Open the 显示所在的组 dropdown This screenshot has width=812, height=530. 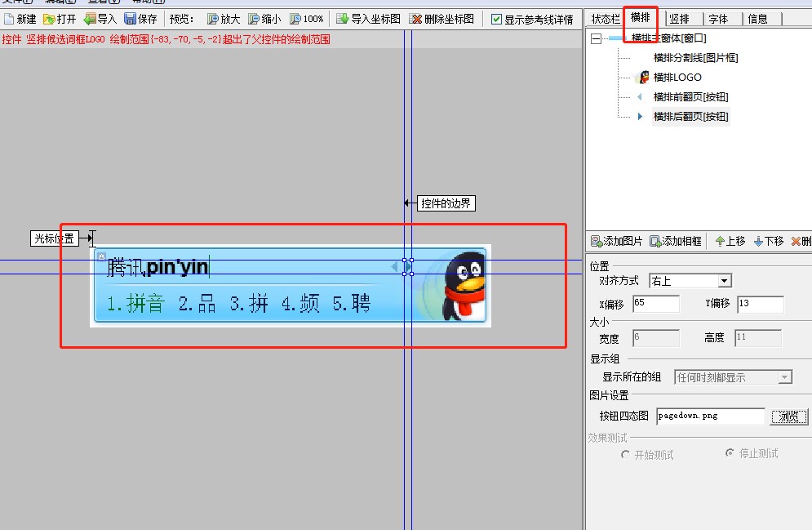tap(785, 377)
